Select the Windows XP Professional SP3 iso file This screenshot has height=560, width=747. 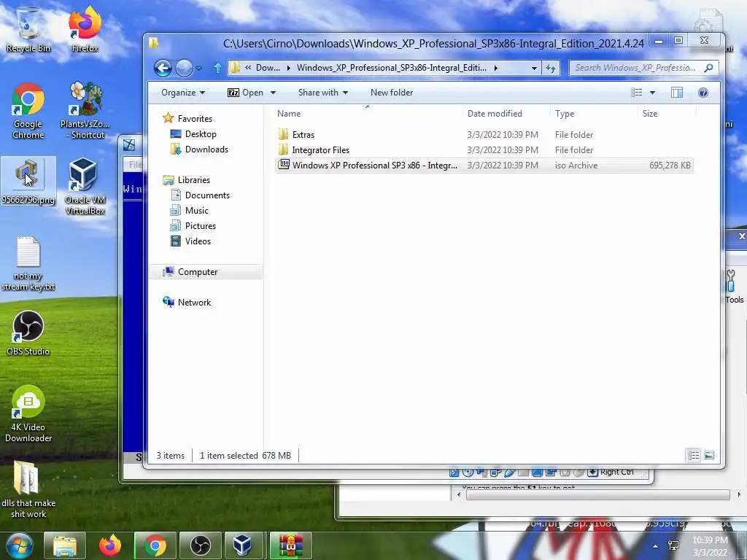pos(484,166)
